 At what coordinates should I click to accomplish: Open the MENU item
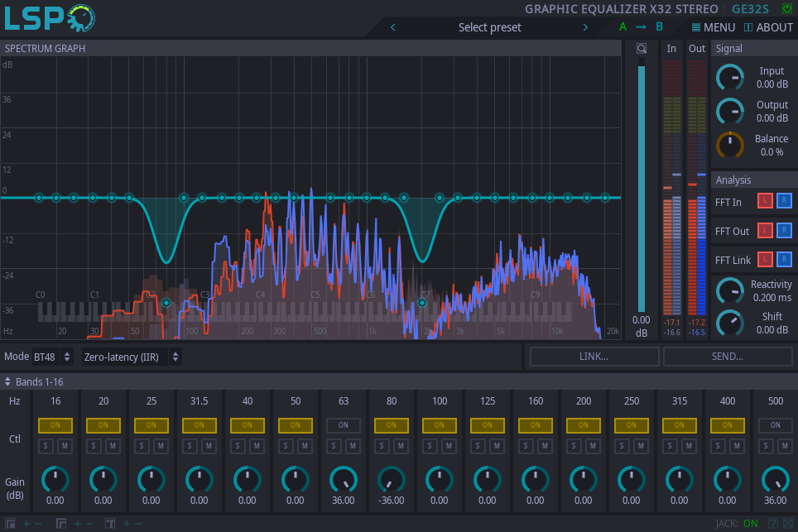tap(714, 27)
